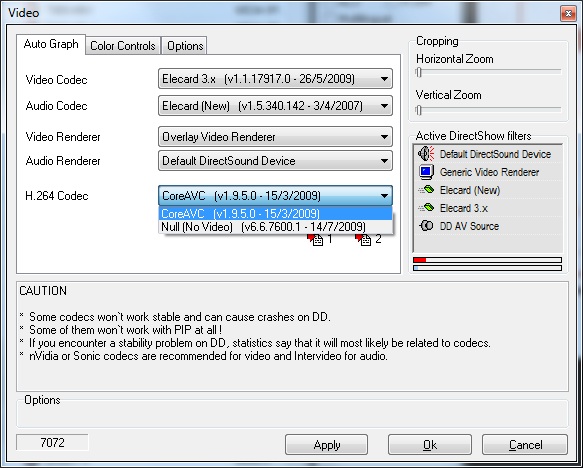
Task: Close the Video dialog window
Action: click(x=568, y=14)
